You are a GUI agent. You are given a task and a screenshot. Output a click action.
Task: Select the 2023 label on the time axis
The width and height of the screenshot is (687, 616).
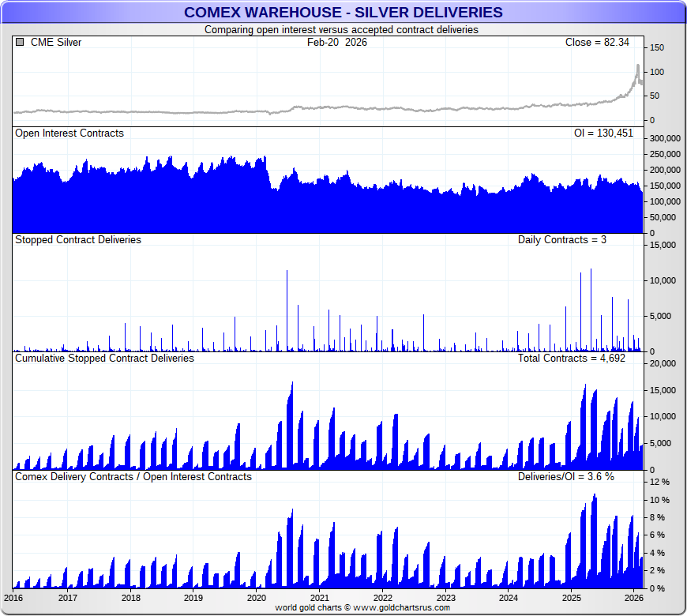coord(446,598)
